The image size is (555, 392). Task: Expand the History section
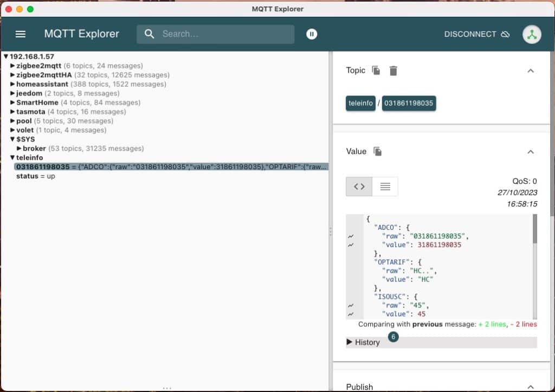click(x=363, y=342)
